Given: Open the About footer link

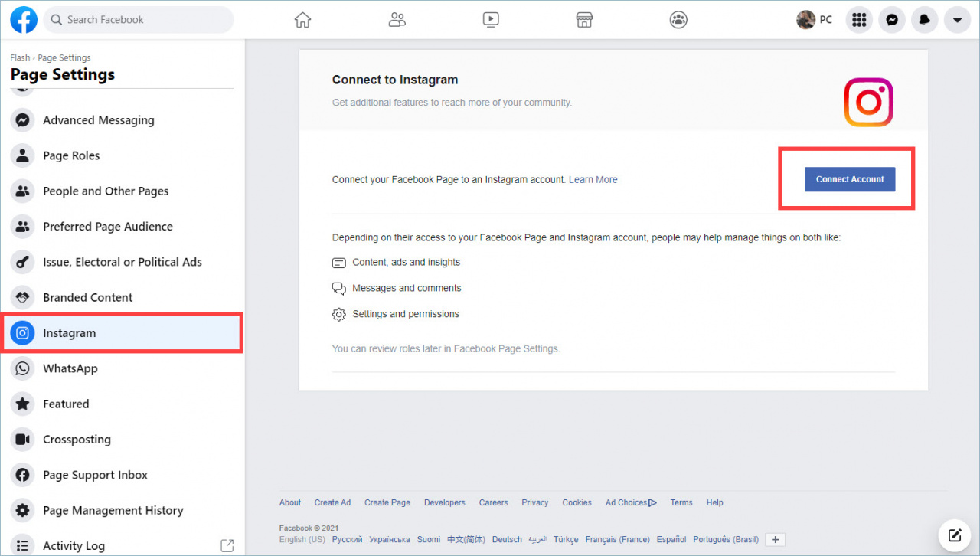Looking at the screenshot, I should point(290,502).
